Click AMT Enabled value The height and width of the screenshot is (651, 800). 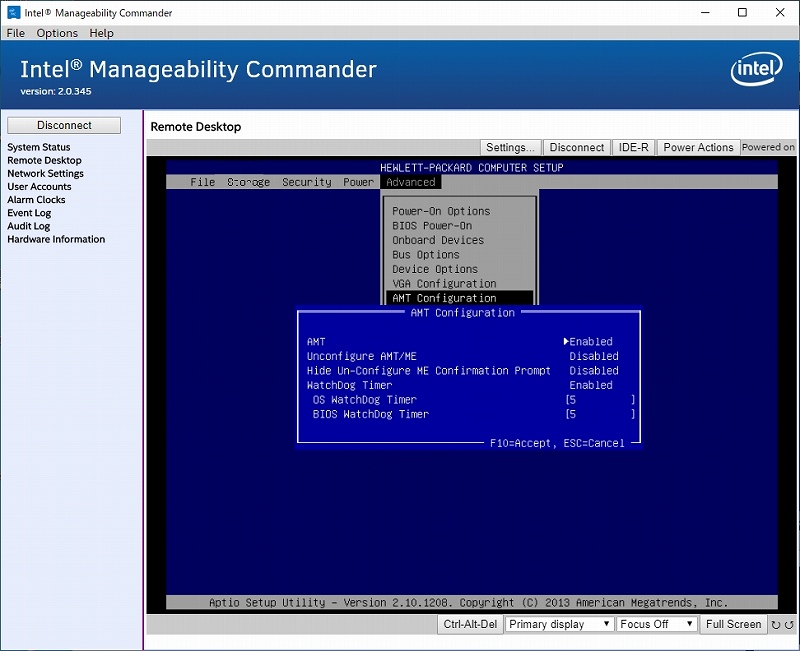coord(591,342)
